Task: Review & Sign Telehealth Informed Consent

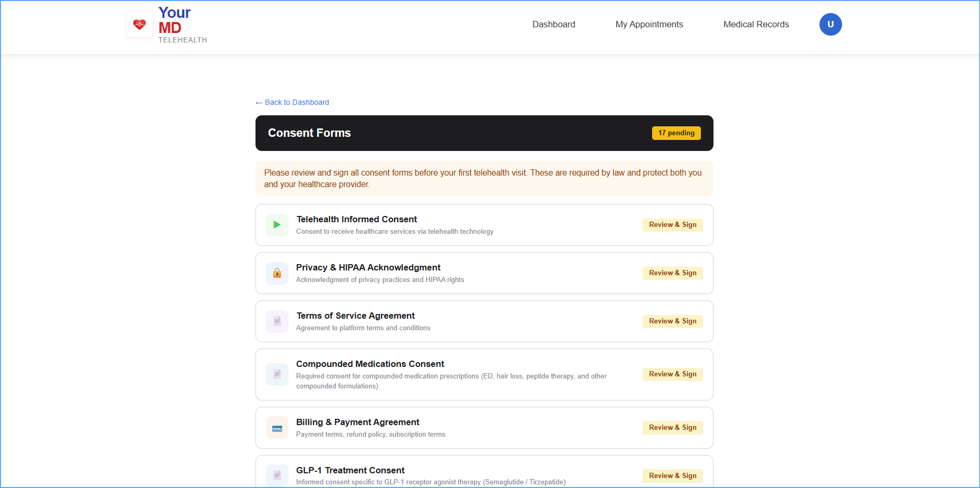Action: 673,225
